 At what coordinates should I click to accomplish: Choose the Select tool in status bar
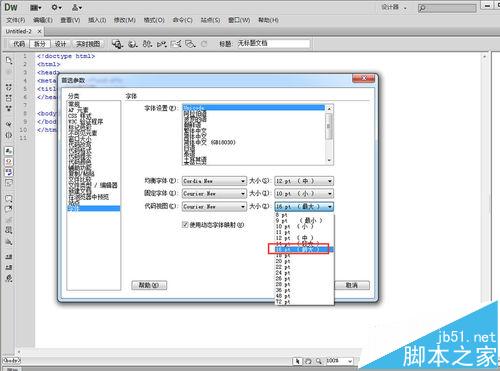coord(297,361)
